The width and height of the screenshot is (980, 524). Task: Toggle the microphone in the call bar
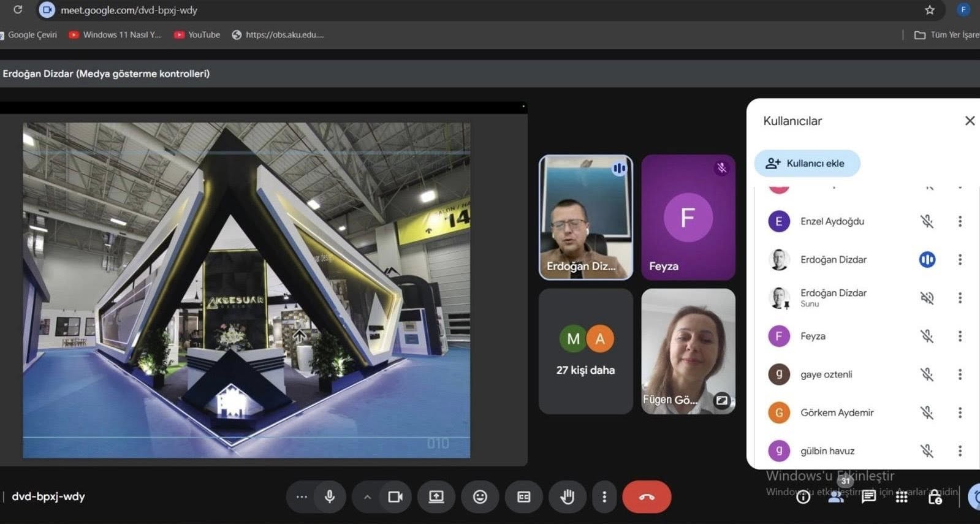click(330, 496)
